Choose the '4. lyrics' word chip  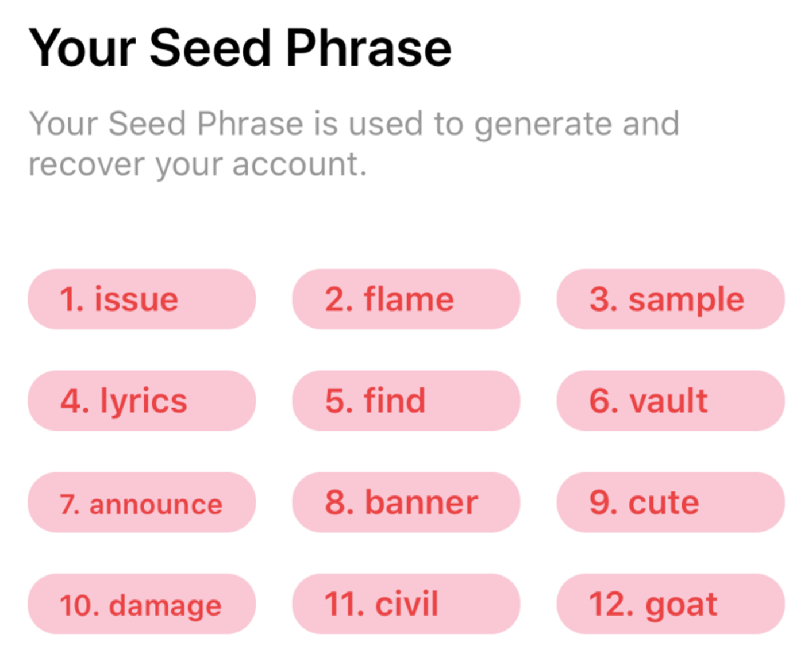click(x=141, y=401)
